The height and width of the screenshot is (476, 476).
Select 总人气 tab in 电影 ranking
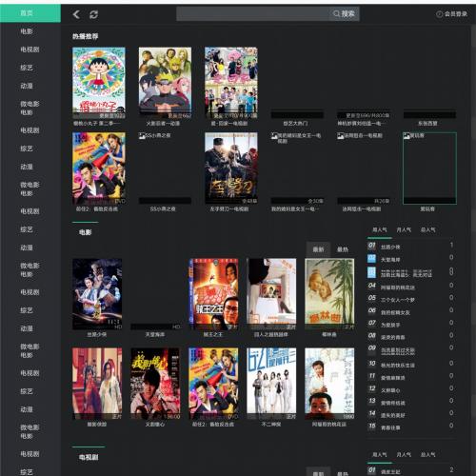(x=427, y=229)
